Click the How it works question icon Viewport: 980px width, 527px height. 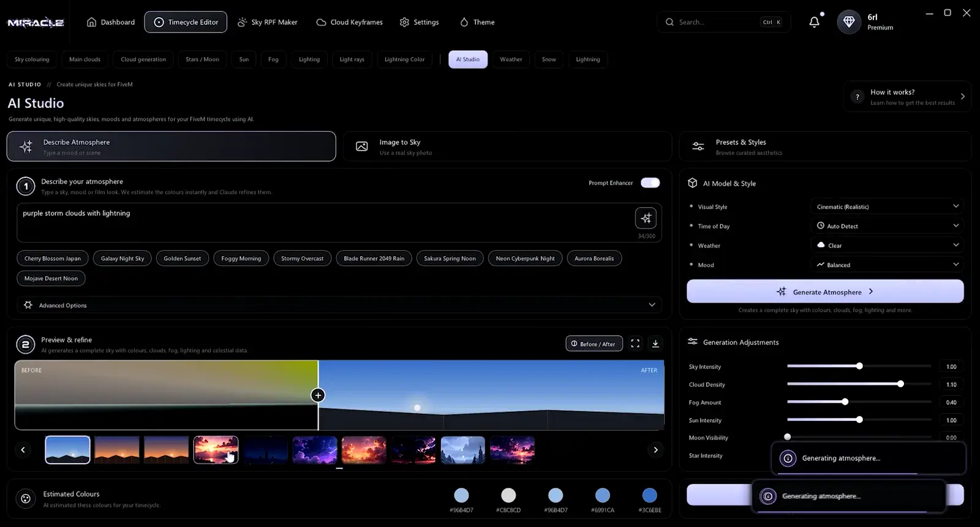[858, 97]
